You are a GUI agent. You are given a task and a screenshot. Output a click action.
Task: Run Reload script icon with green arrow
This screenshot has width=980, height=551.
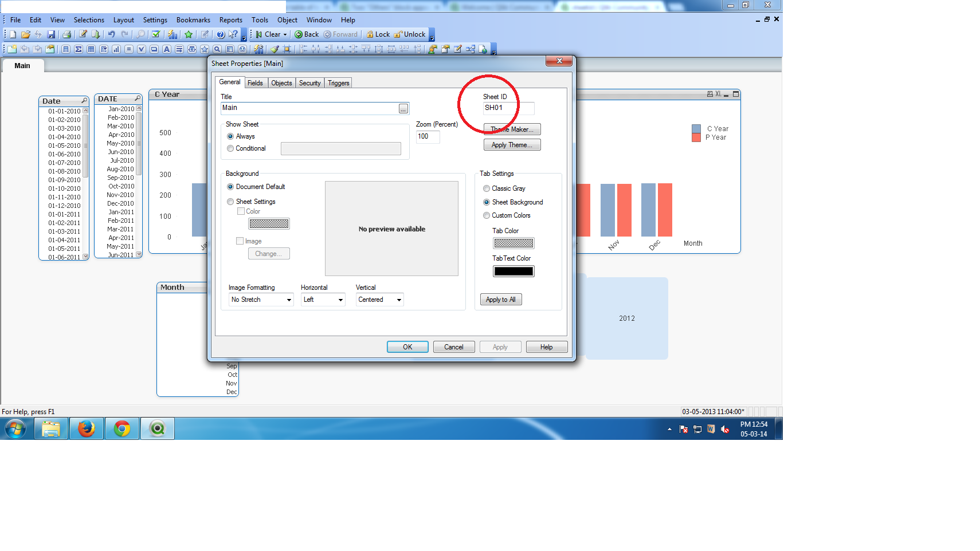[96, 34]
